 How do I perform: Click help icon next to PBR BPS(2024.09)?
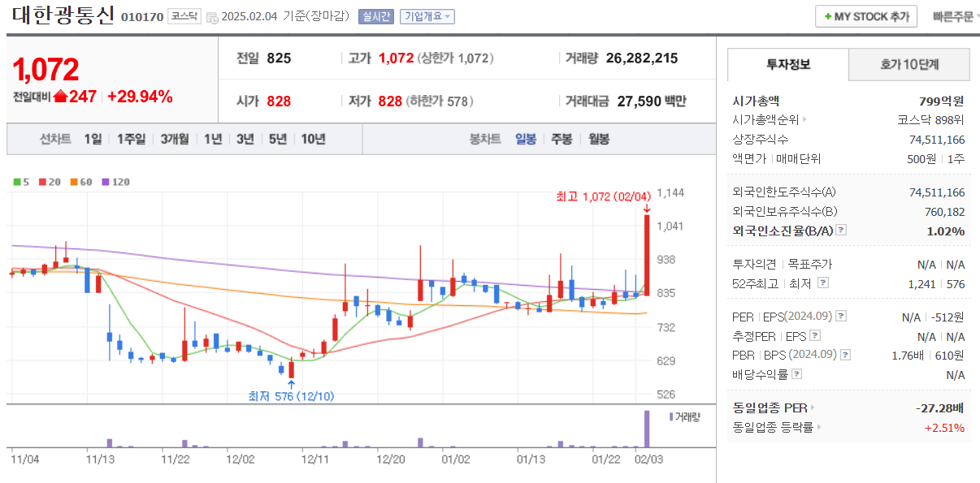pyautogui.click(x=846, y=355)
